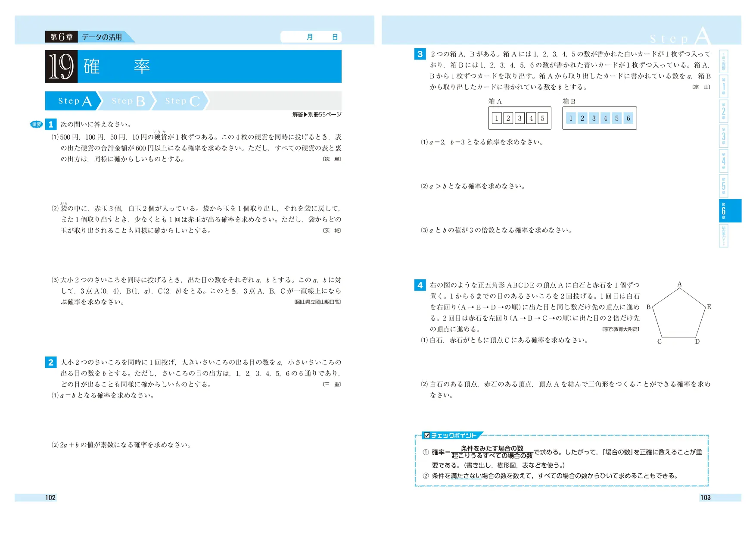This screenshot has width=756, height=535.
Task: Click page number 102
Action: coord(50,497)
